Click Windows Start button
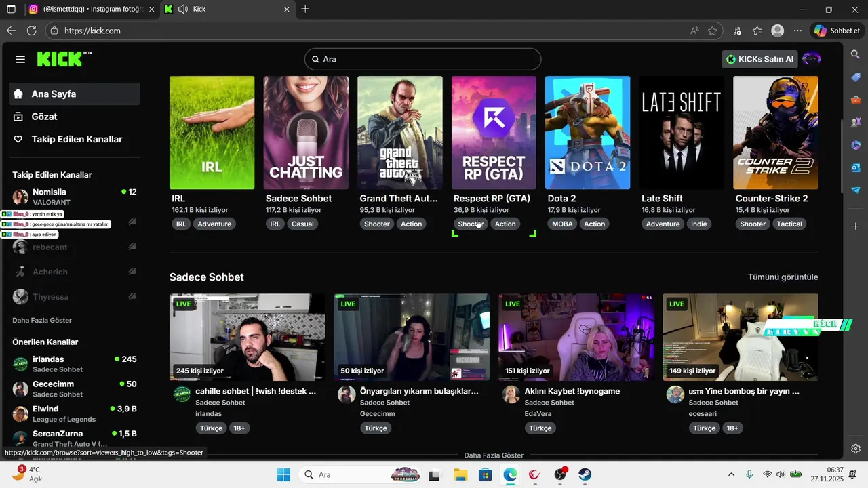The width and height of the screenshot is (868, 488). (283, 474)
